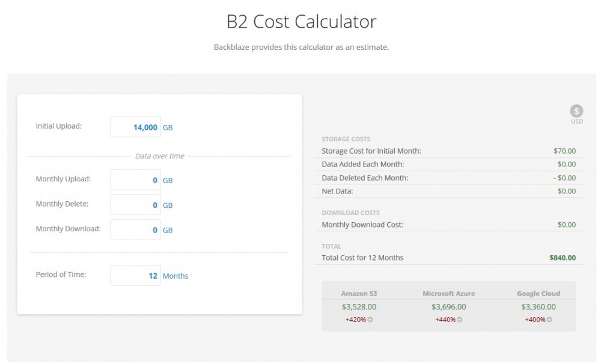Viewport: 601px width, 364px height.
Task: Open the GB unit selector for Monthly Download
Action: coord(168,230)
